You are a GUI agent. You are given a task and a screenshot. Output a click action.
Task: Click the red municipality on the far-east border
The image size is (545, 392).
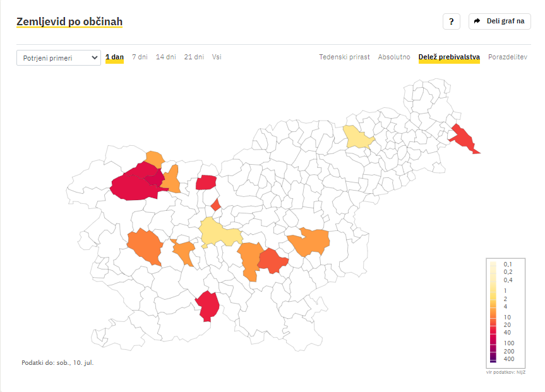click(464, 139)
